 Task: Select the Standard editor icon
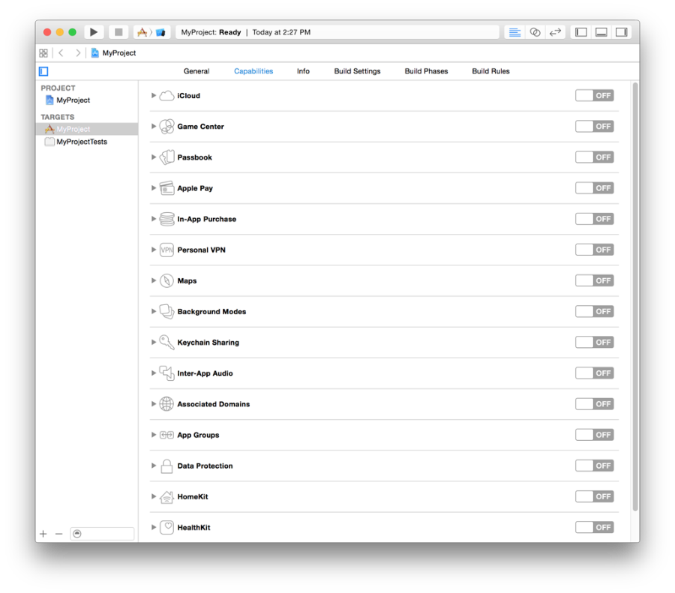pyautogui.click(x=514, y=32)
